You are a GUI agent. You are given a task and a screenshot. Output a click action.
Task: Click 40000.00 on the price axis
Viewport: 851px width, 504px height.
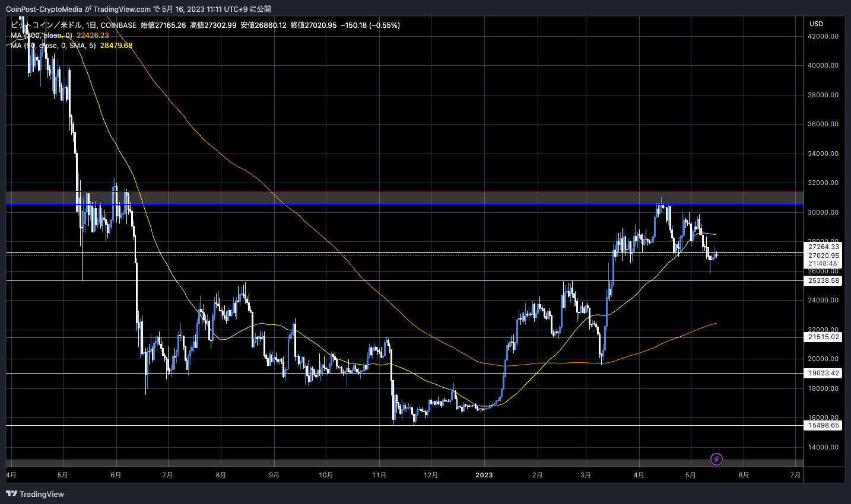(824, 65)
